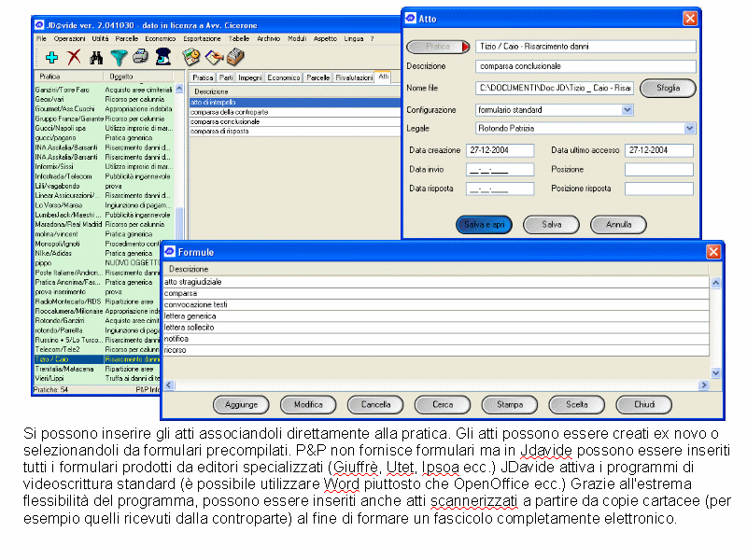Open the Archivio menu
747x560 pixels.
coord(269,38)
